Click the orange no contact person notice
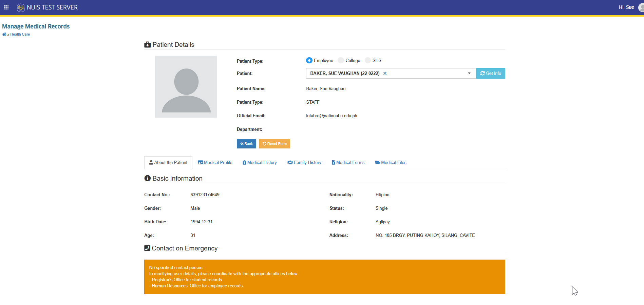 point(325,277)
